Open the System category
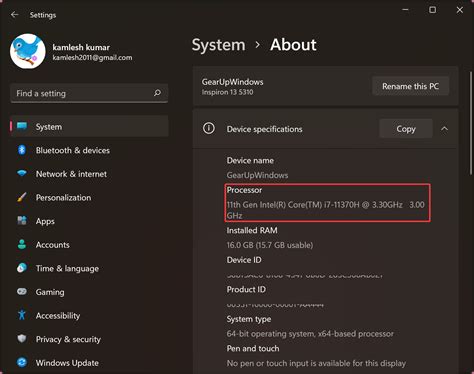Screen dimensions: 474x374 pyautogui.click(x=89, y=126)
